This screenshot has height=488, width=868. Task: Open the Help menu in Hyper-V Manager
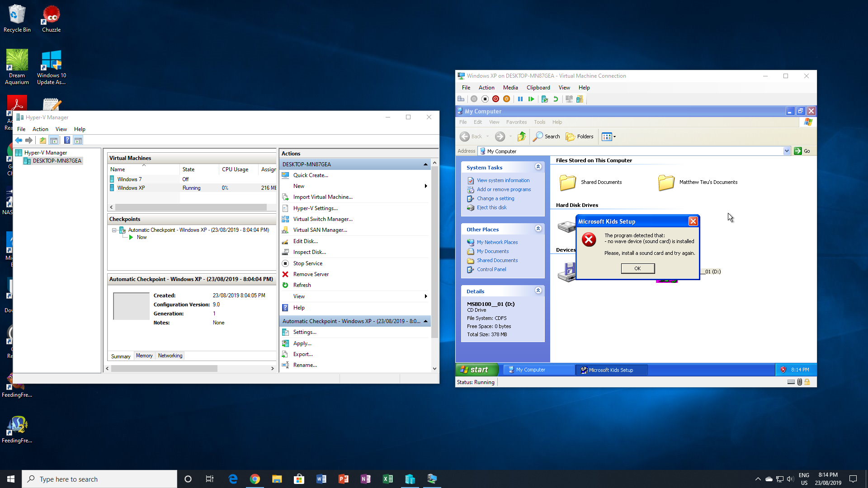[80, 129]
